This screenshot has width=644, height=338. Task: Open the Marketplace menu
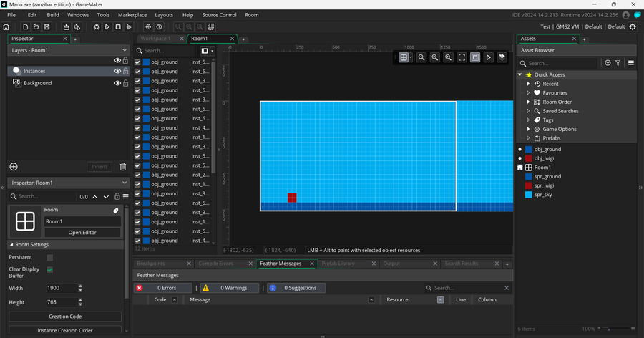coord(132,15)
